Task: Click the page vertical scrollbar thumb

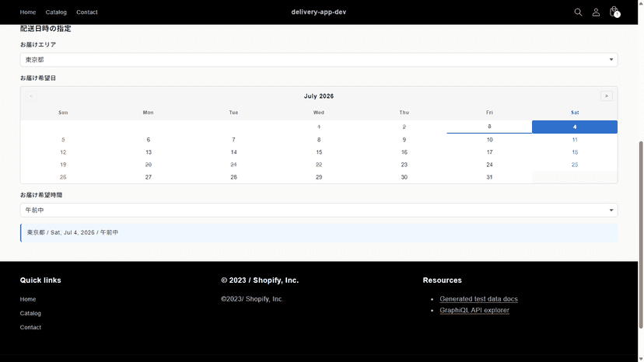Action: tap(641, 235)
